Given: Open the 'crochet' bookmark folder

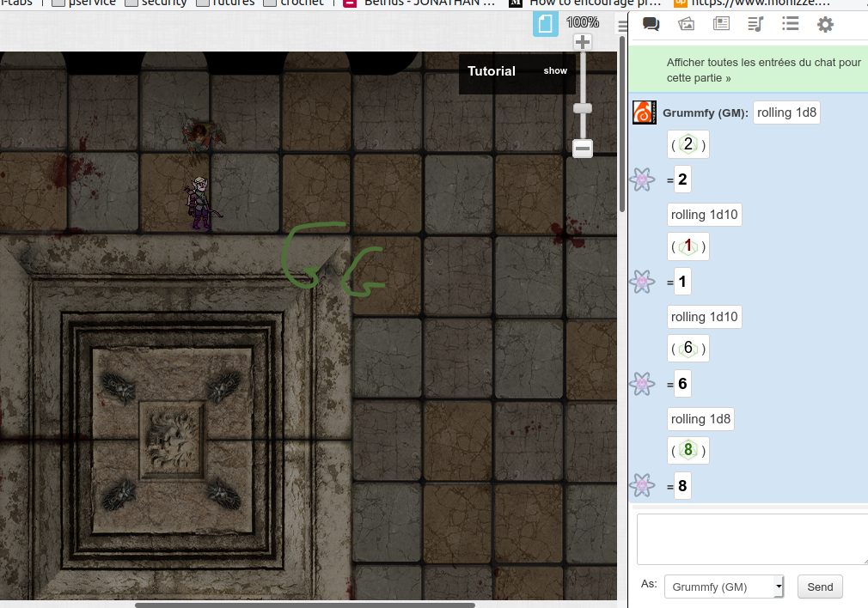Looking at the screenshot, I should 294,3.
